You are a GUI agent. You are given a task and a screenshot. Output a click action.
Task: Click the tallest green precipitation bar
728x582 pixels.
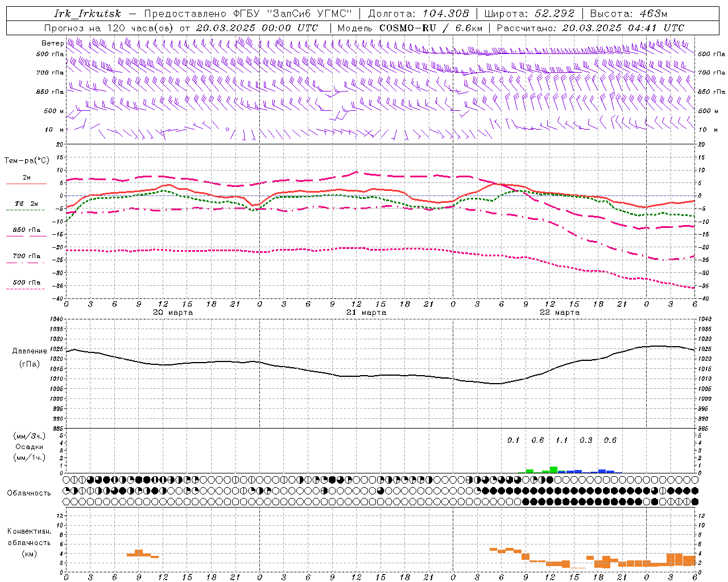(x=553, y=469)
